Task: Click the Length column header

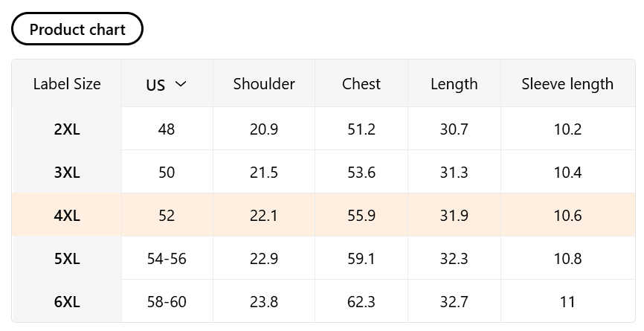Action: [x=454, y=84]
